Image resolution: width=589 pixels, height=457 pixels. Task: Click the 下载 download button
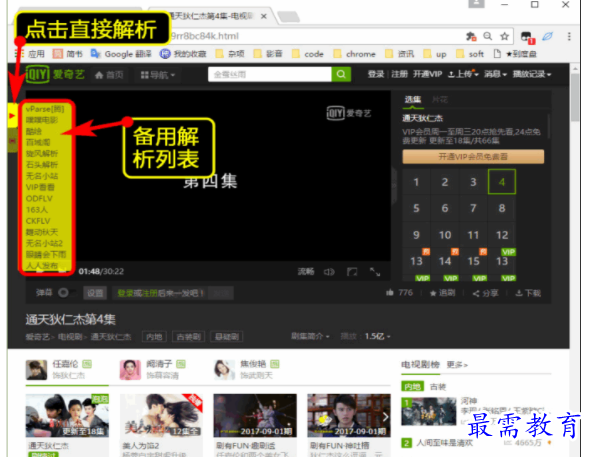point(528,293)
